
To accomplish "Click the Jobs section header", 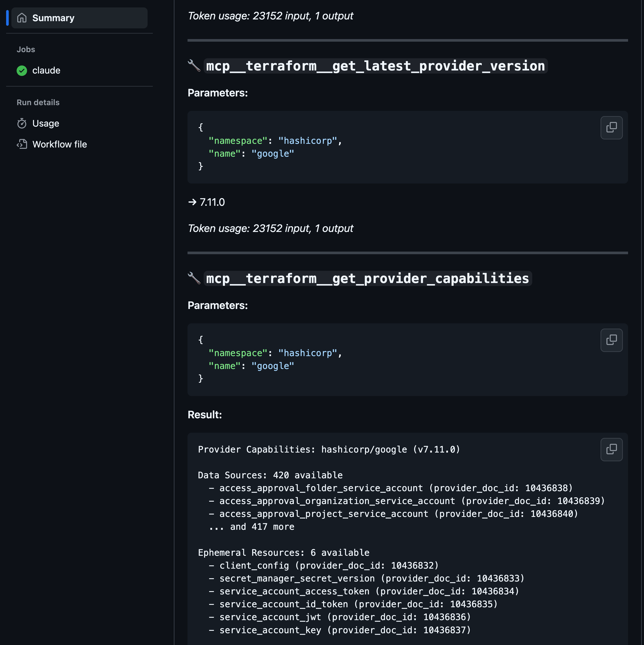I will click(25, 49).
